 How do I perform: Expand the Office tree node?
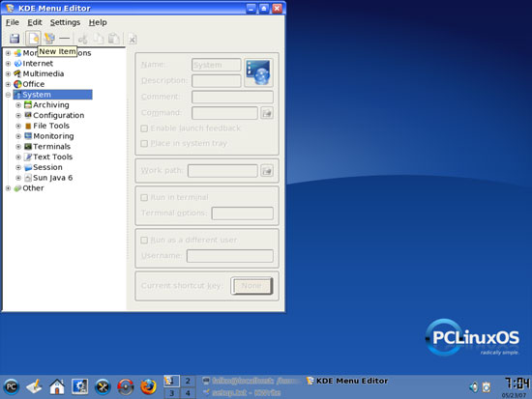(8, 84)
